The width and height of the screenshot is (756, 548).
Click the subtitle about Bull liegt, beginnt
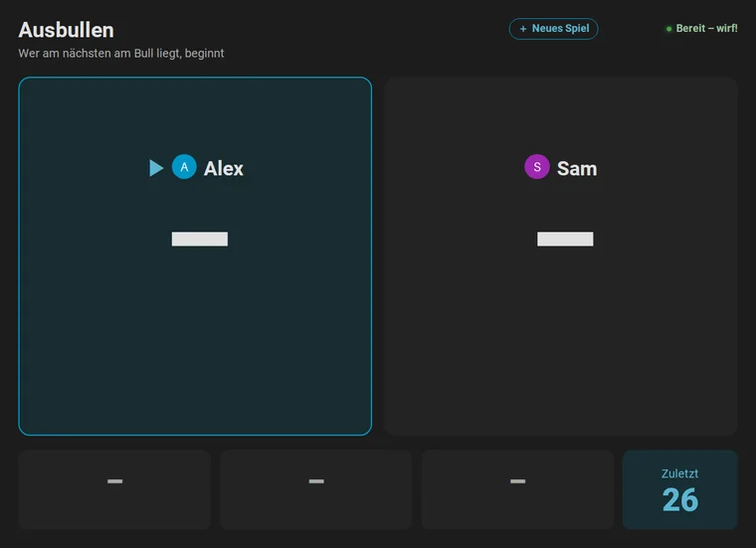121,53
